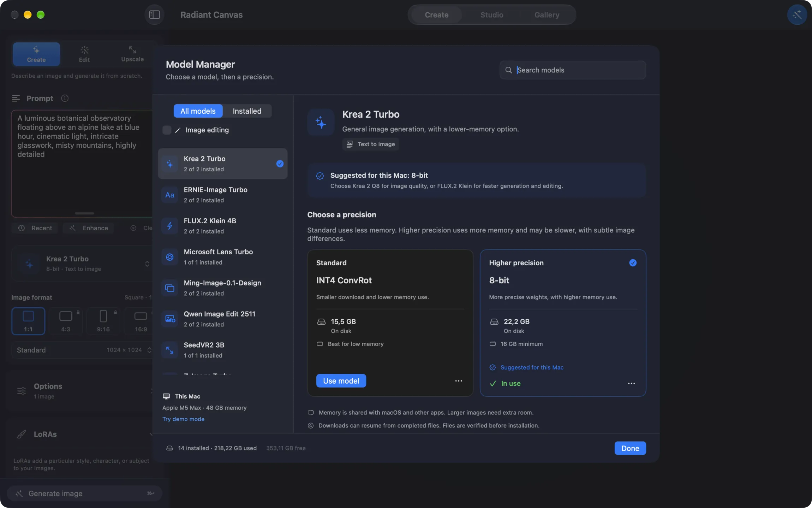Switch to the Gallery tab
812x508 pixels.
click(547, 15)
